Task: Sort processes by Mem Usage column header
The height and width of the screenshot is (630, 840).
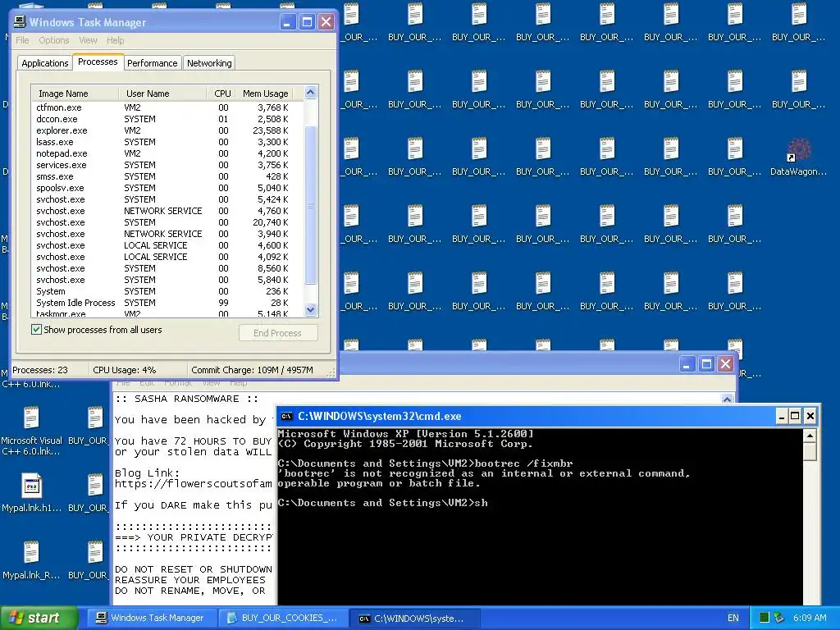Action: tap(266, 94)
